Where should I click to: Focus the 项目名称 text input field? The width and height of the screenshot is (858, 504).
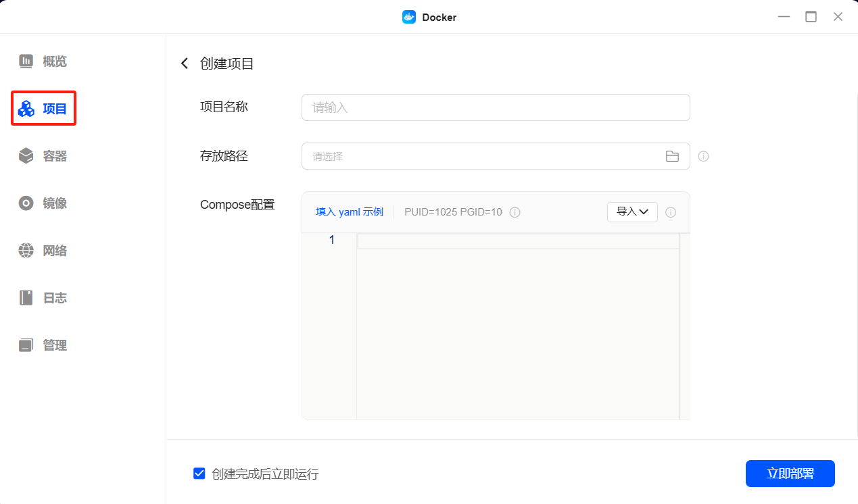[x=495, y=107]
